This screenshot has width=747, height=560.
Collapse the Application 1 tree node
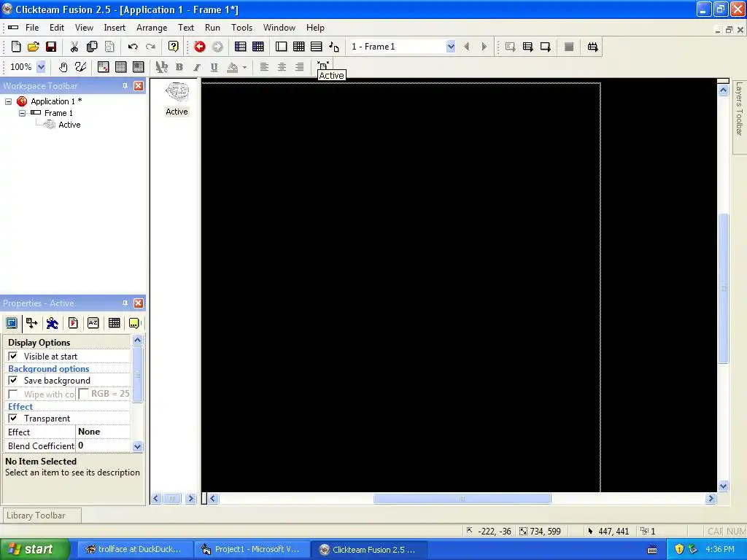[9, 101]
